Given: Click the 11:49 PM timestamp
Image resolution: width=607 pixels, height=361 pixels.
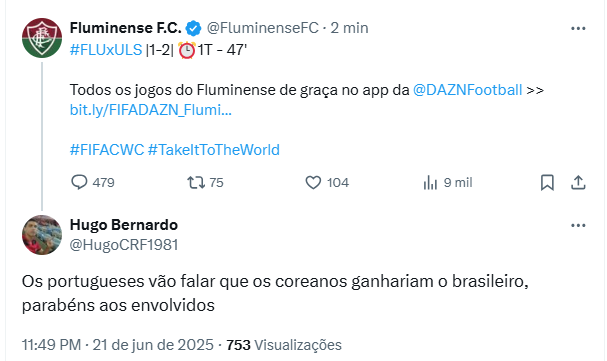Looking at the screenshot, I should 51,345.
